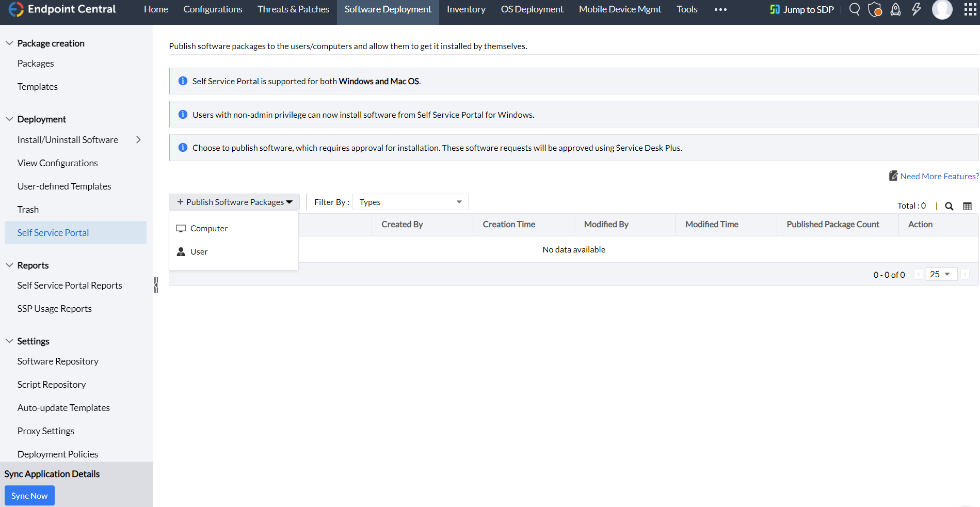Image resolution: width=980 pixels, height=507 pixels.
Task: Open Deployment Policies in the sidebar
Action: [x=58, y=454]
